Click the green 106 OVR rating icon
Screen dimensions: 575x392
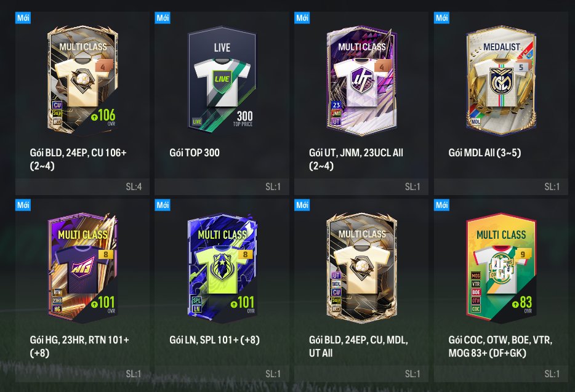click(94, 117)
